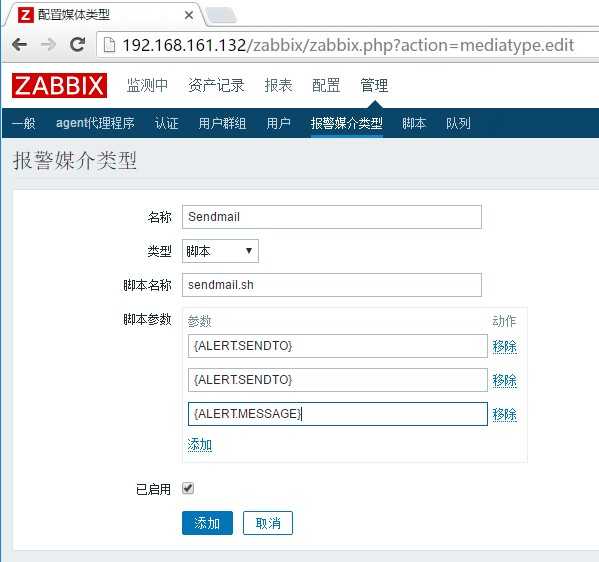Screen dimensions: 599x562
Task: Select the 报警媒介类型 submenu
Action: click(346, 123)
